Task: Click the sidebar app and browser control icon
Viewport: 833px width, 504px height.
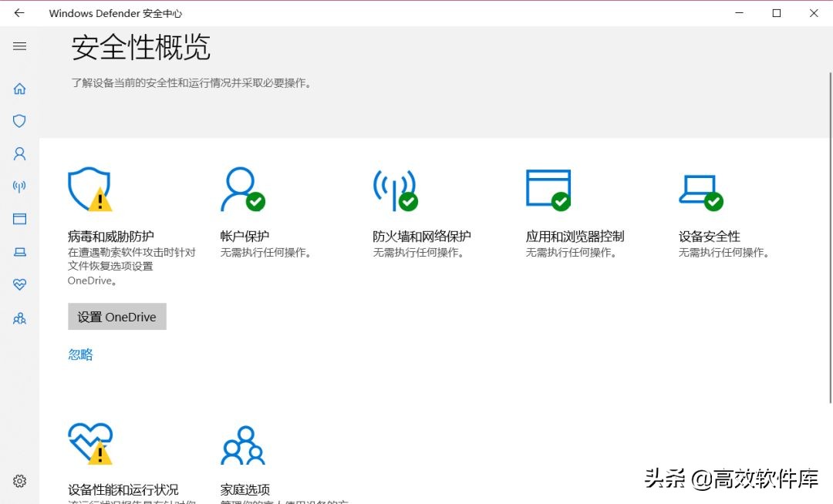Action: point(20,219)
